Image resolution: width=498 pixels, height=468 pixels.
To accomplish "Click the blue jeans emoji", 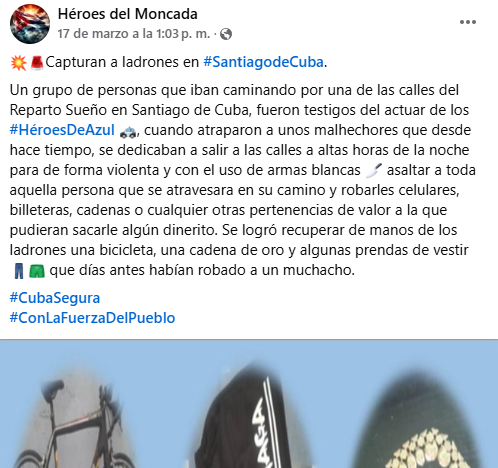I will [x=19, y=271].
